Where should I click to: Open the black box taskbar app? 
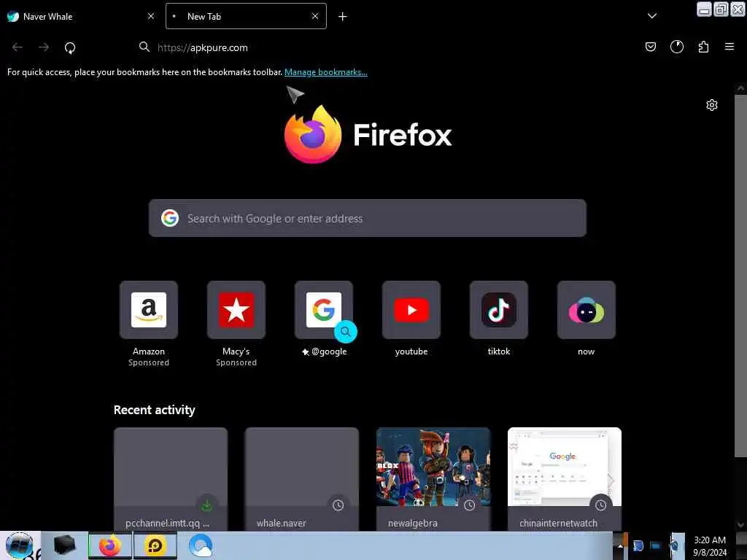tap(65, 545)
